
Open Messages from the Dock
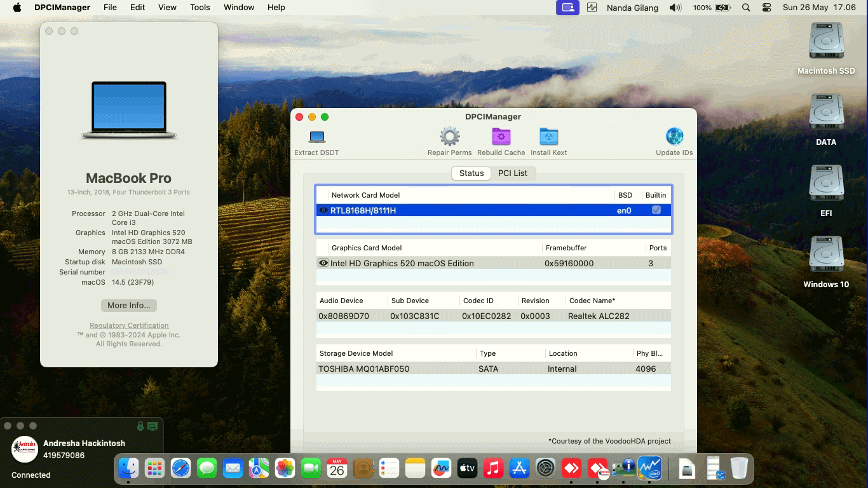click(207, 469)
